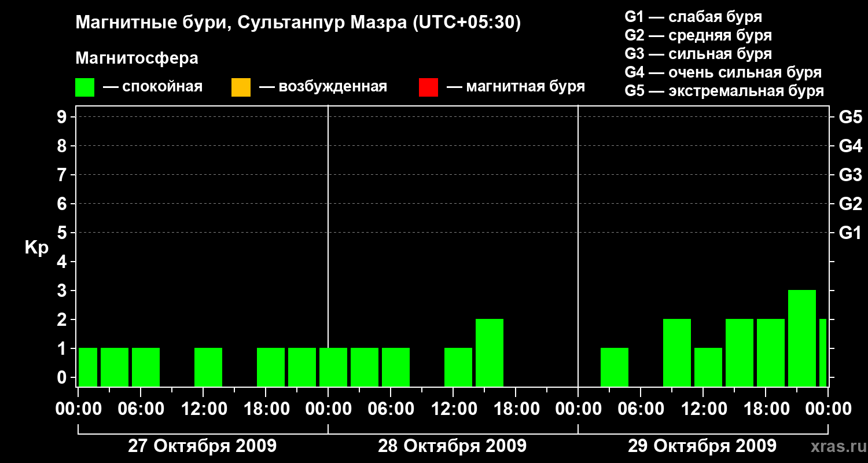
Task: Click the 'G4' label on right axis
Action: (851, 146)
